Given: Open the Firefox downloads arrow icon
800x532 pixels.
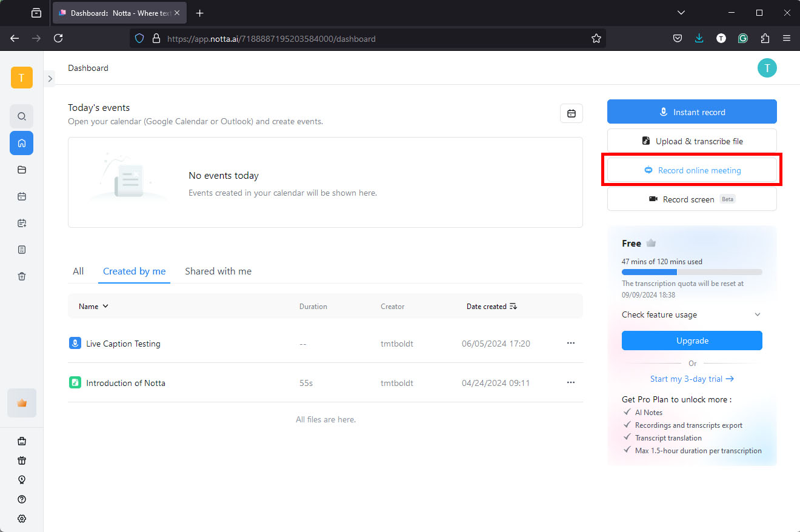Looking at the screenshot, I should click(x=699, y=38).
